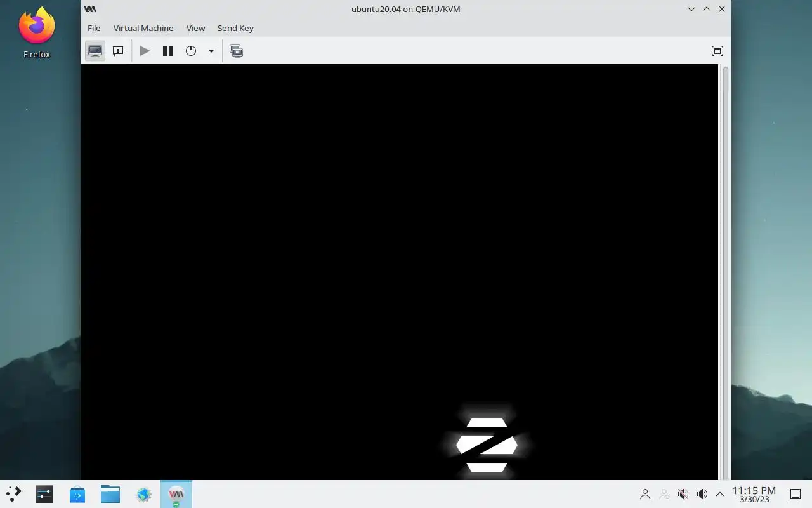The height and width of the screenshot is (508, 812).
Task: Open the View menu
Action: [x=195, y=28]
